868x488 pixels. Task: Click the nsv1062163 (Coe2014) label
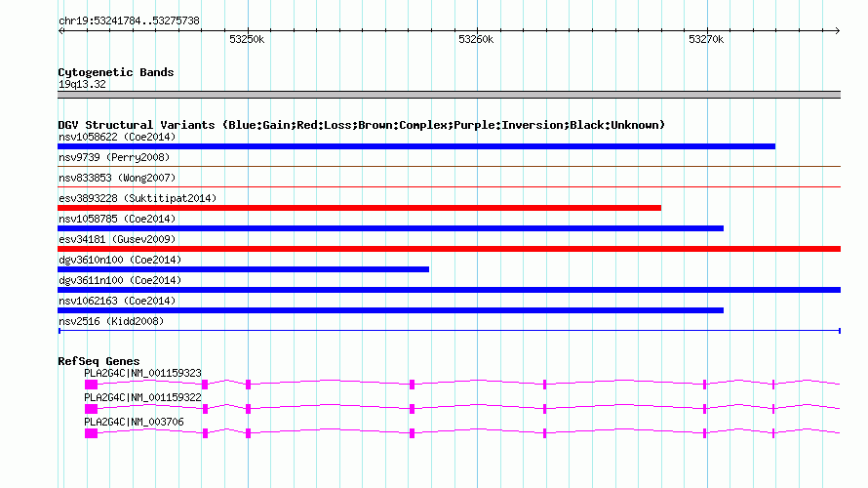click(x=117, y=301)
